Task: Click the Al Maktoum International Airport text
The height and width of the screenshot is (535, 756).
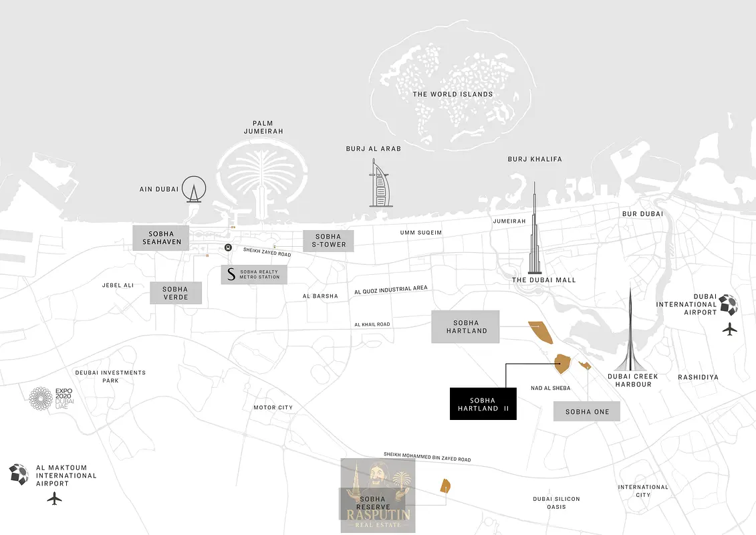Action: pyautogui.click(x=66, y=475)
